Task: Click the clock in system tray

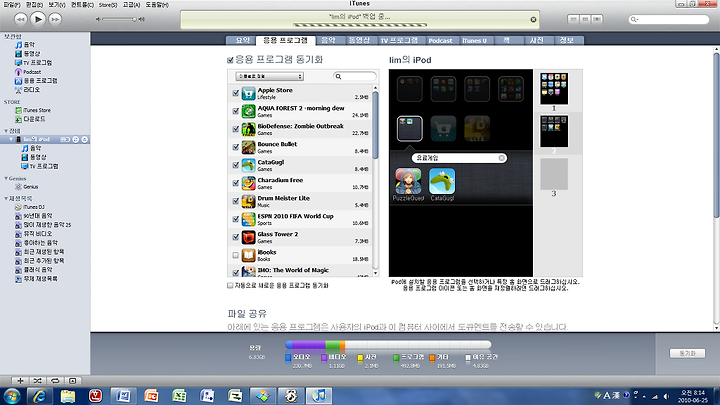Action: click(x=693, y=396)
